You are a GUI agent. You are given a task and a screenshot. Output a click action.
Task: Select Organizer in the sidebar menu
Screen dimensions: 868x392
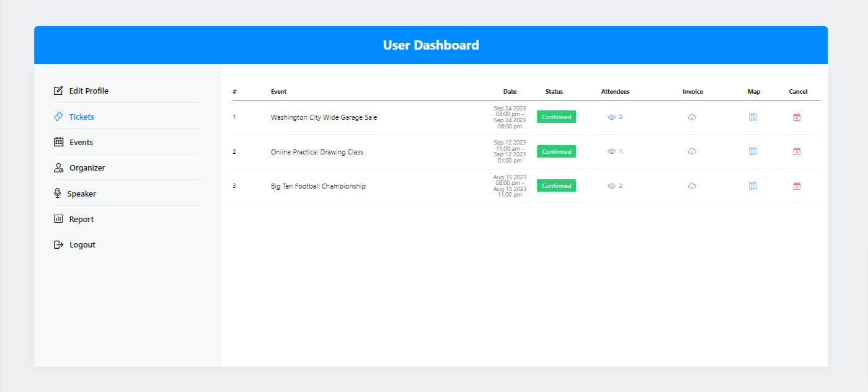[87, 168]
